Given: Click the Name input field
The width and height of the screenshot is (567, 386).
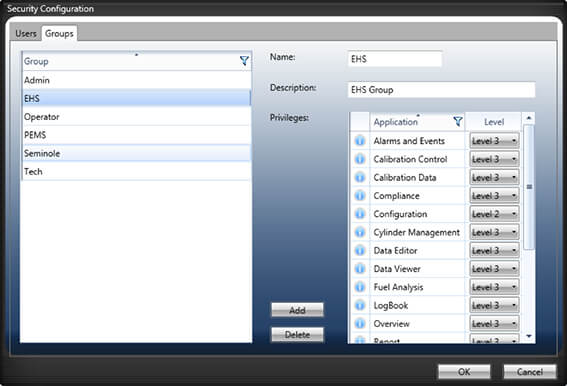Looking at the screenshot, I should pyautogui.click(x=395, y=59).
